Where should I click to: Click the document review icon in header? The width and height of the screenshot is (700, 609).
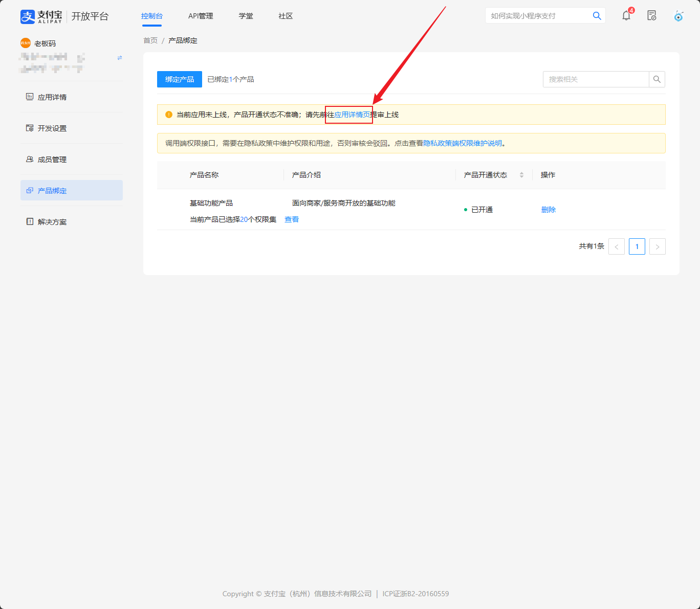(x=652, y=16)
